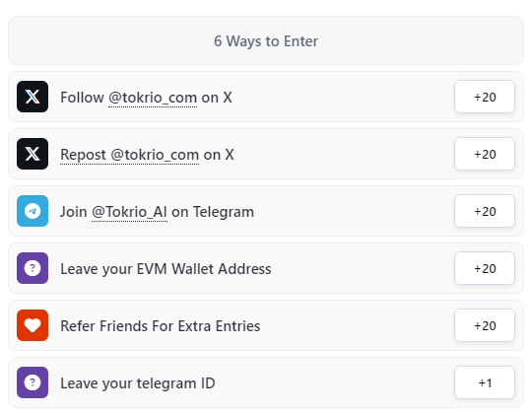Click +20 button for Repost on X
This screenshot has width=532, height=414.
pyautogui.click(x=485, y=154)
